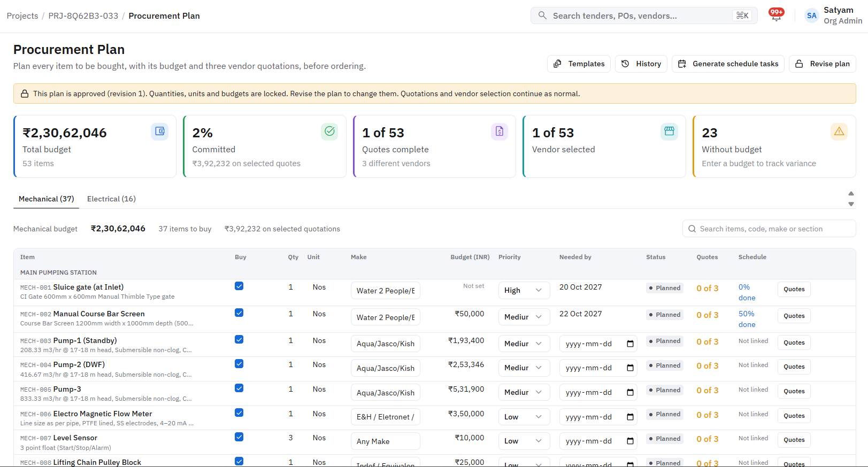Click the document icon on Quotes complete card
The width and height of the screenshot is (868, 467).
500,131
